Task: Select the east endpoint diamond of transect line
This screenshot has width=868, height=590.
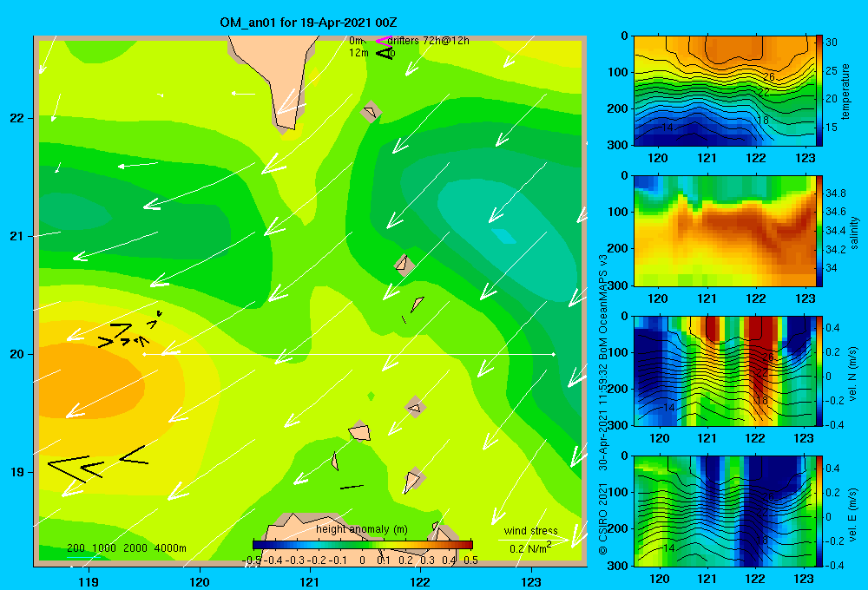Action: click(x=554, y=354)
